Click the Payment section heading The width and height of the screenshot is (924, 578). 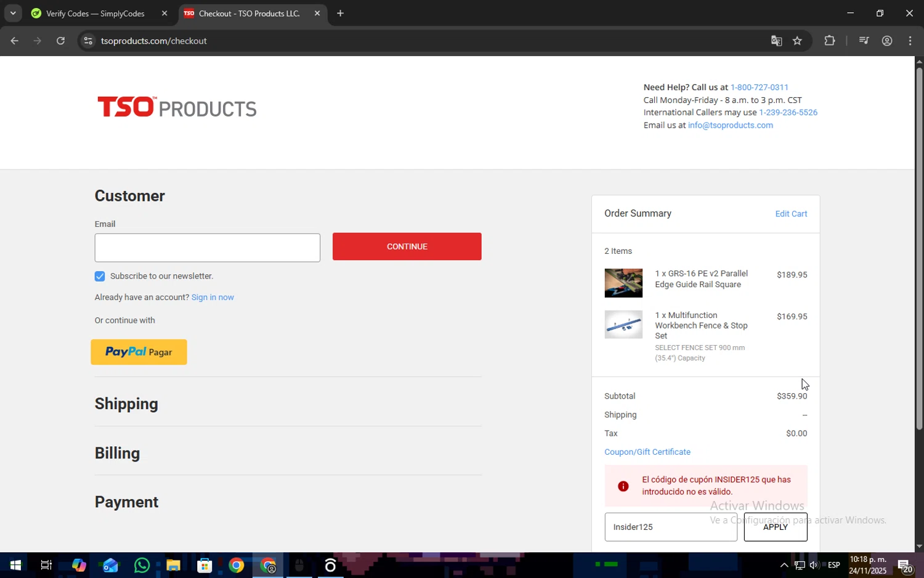(x=126, y=502)
